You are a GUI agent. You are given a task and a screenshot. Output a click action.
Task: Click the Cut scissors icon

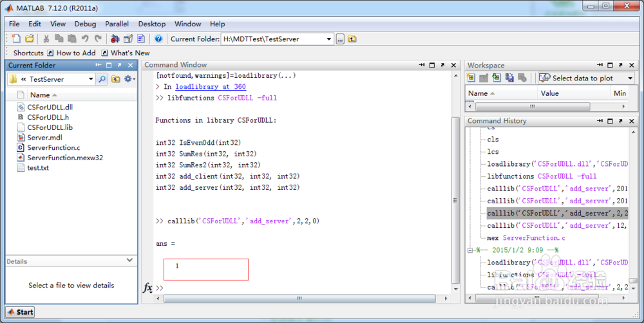[x=46, y=39]
